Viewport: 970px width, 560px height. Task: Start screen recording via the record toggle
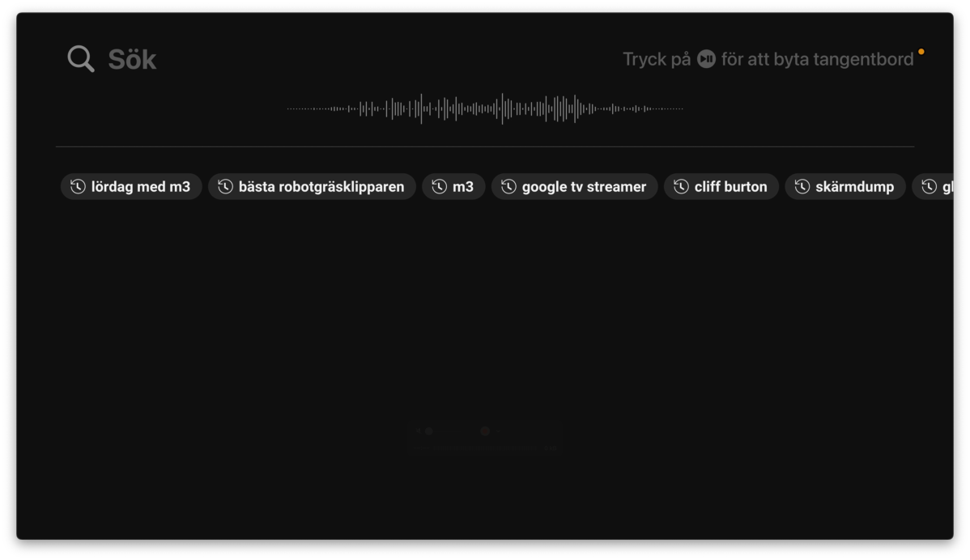tap(485, 431)
